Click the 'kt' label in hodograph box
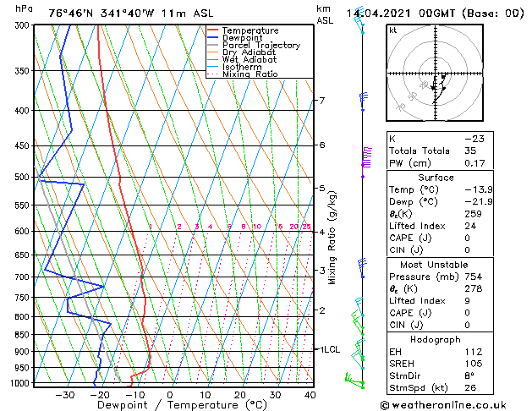 point(393,30)
